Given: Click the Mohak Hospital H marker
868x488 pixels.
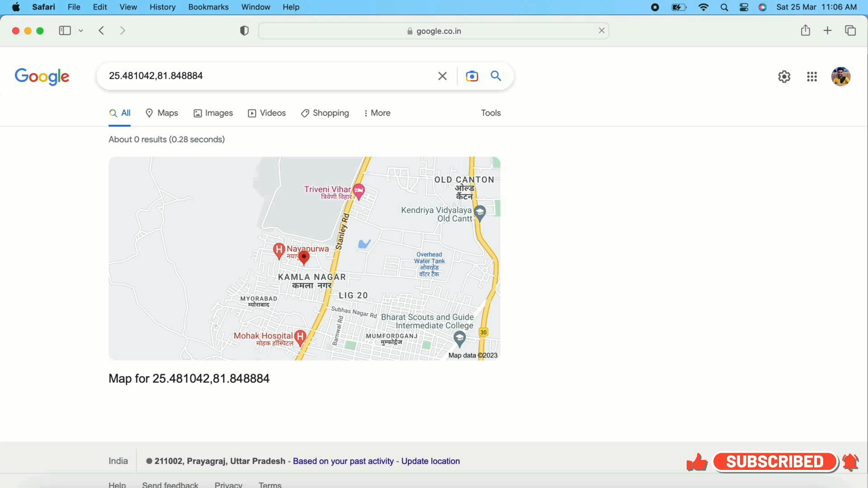Looking at the screenshot, I should [300, 338].
